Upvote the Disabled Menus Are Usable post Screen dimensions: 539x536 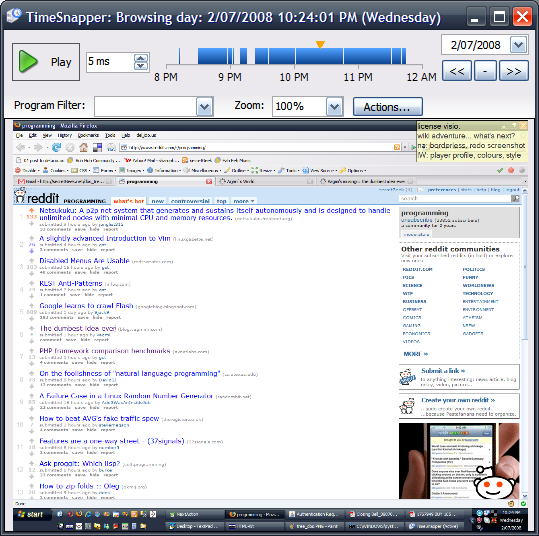point(32,260)
